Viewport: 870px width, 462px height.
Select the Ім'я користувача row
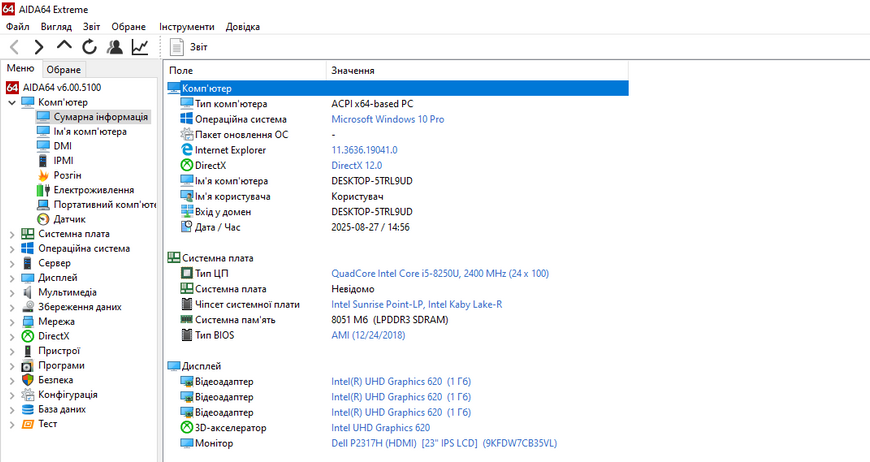[x=397, y=196]
